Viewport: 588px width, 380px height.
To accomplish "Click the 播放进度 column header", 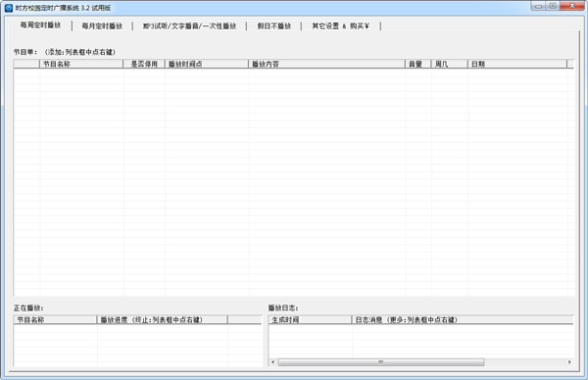I will (x=162, y=319).
